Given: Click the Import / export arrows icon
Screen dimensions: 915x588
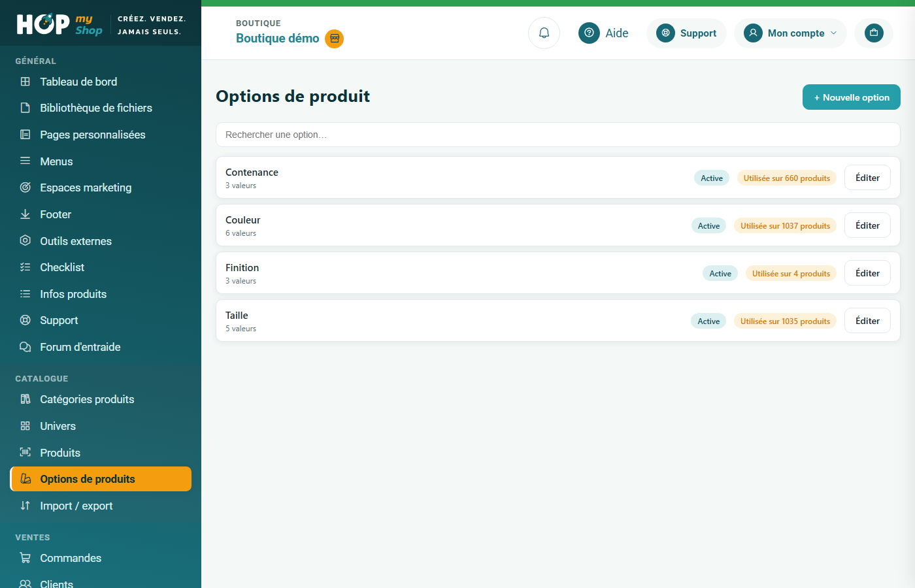Looking at the screenshot, I should [25, 506].
